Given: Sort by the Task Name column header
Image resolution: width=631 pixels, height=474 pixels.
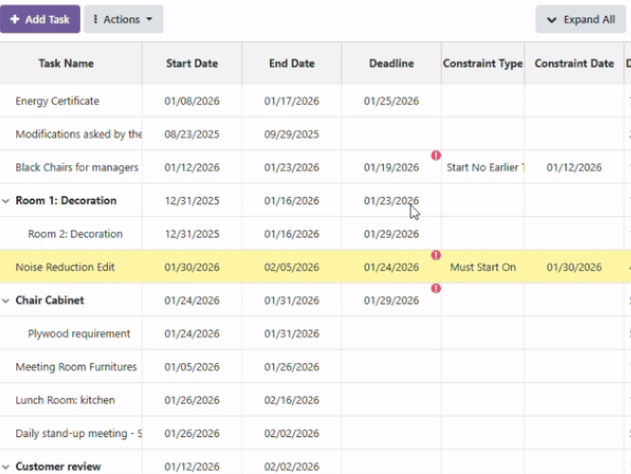Looking at the screenshot, I should click(66, 63).
